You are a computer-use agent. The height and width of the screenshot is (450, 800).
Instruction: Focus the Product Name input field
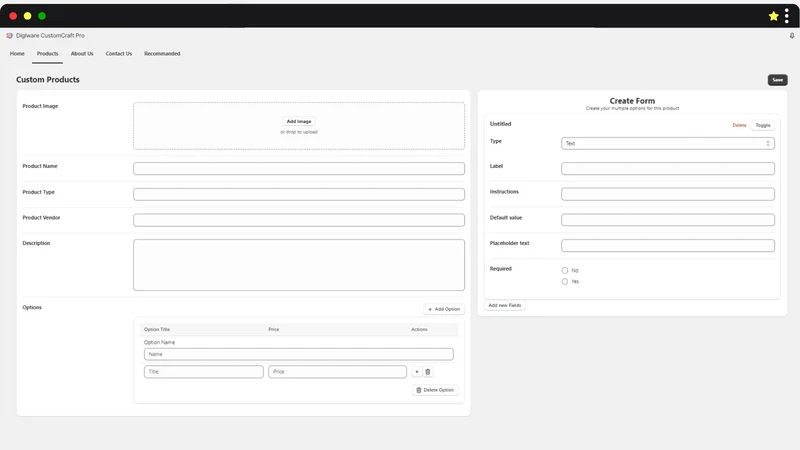click(298, 168)
